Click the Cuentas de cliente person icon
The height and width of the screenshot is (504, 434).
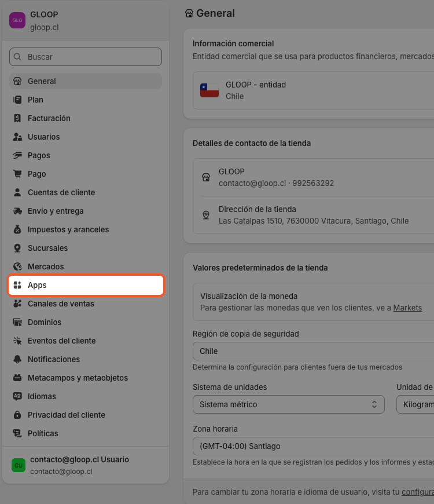17,192
